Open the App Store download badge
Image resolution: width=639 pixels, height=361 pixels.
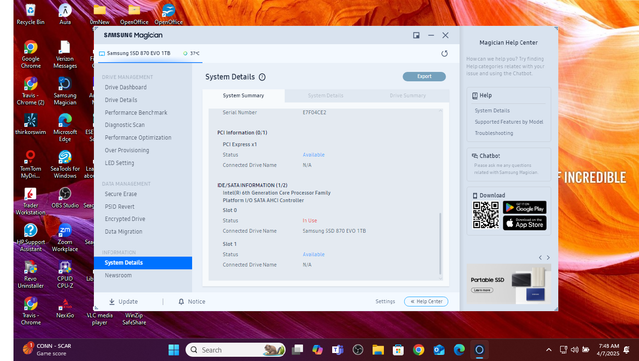pyautogui.click(x=524, y=223)
